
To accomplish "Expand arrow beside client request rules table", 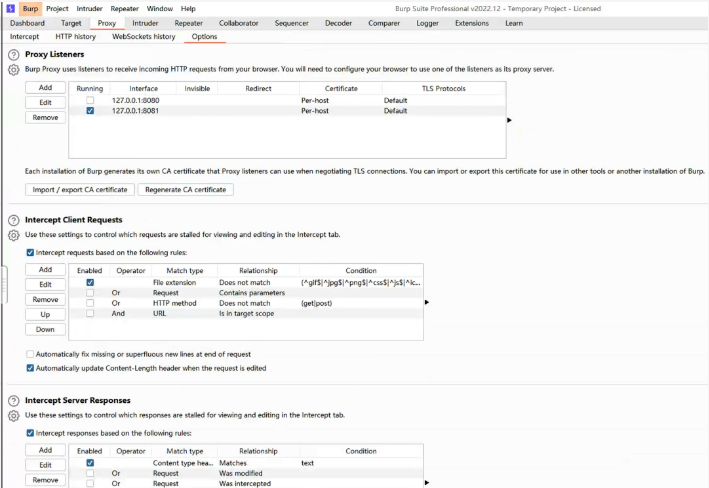I will click(x=426, y=302).
